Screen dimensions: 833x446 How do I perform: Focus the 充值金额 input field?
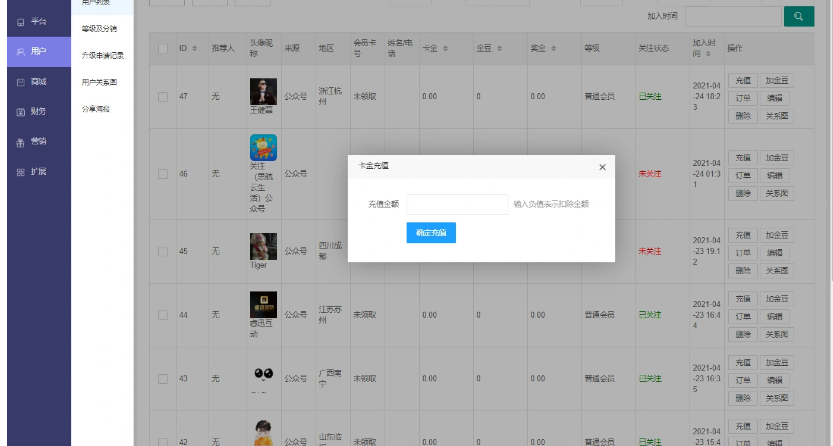pos(457,203)
